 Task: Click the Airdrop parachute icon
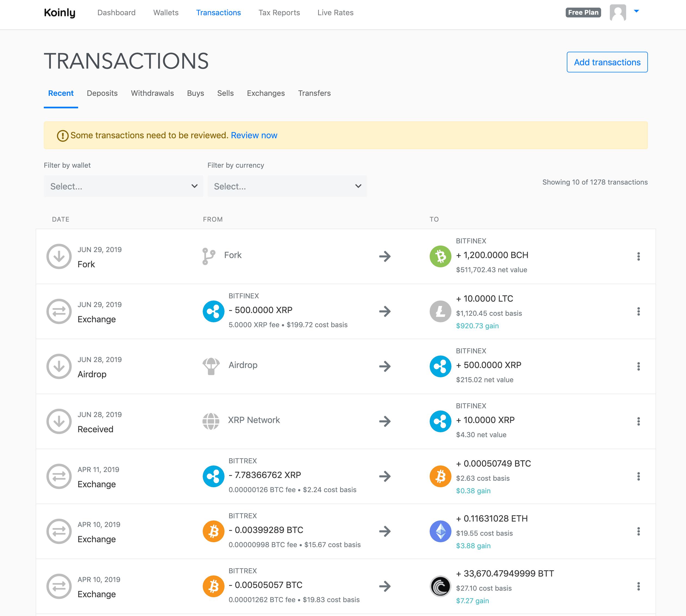(211, 366)
